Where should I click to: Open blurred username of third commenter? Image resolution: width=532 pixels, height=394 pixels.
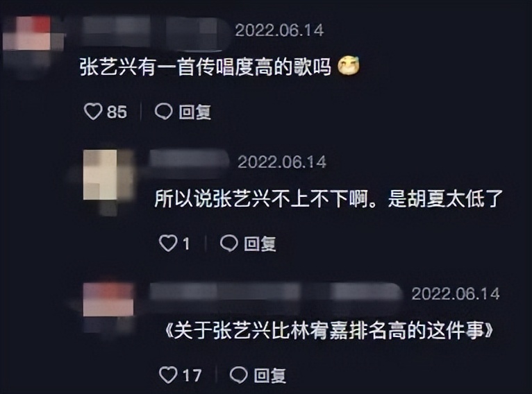coord(276,293)
